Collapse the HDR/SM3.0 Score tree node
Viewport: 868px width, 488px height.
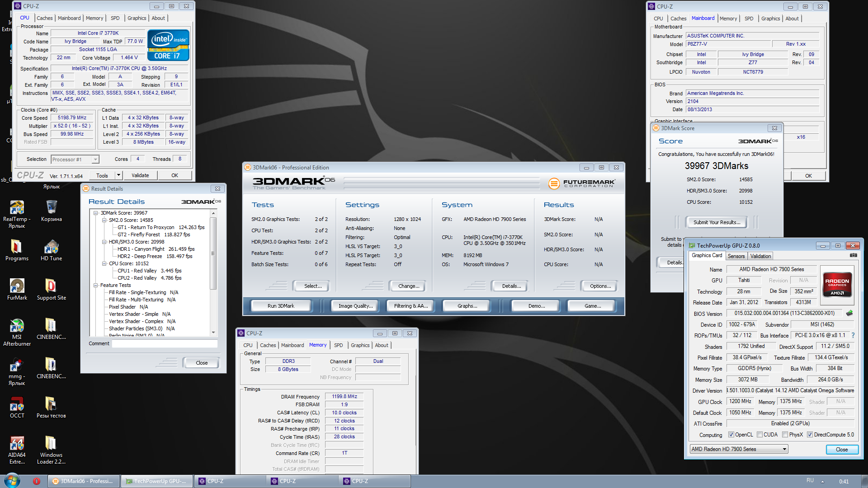[x=104, y=242]
